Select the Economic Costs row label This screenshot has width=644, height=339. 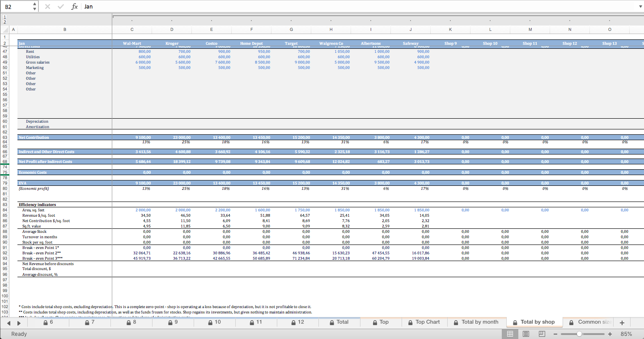(x=32, y=172)
